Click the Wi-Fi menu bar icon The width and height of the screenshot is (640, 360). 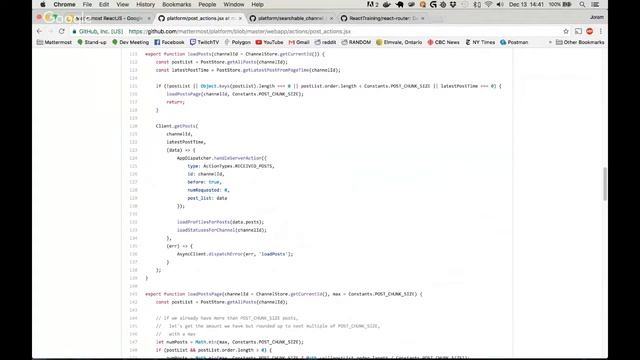click(x=488, y=4)
